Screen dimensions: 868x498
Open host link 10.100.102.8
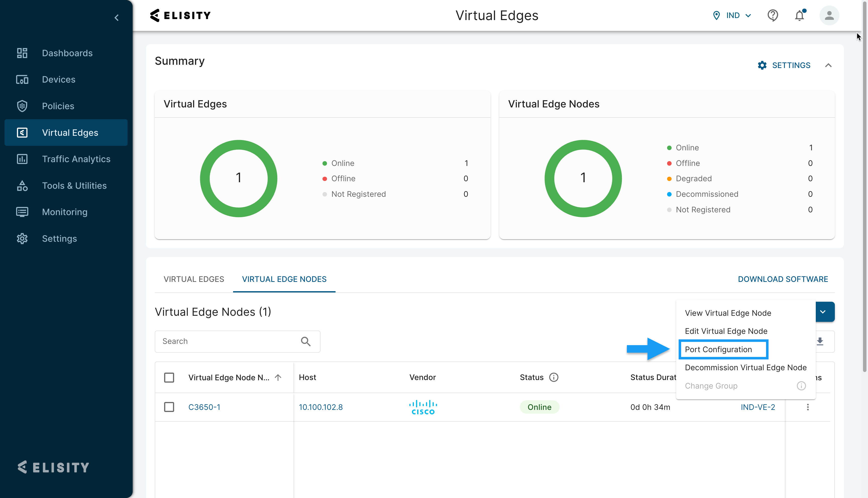(320, 407)
